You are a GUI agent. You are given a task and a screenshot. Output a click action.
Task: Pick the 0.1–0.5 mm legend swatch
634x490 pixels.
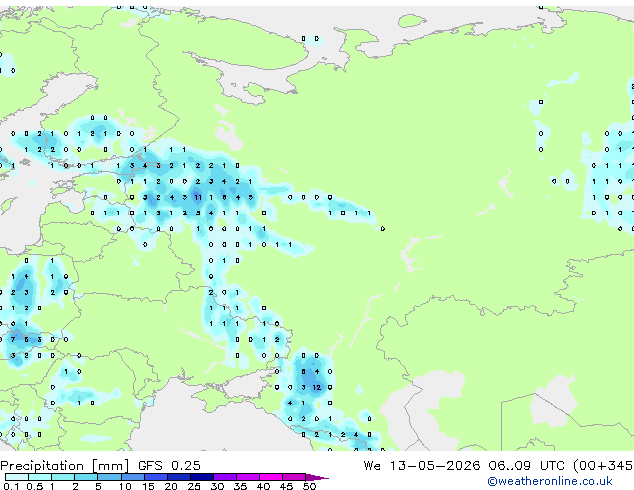click(x=17, y=477)
